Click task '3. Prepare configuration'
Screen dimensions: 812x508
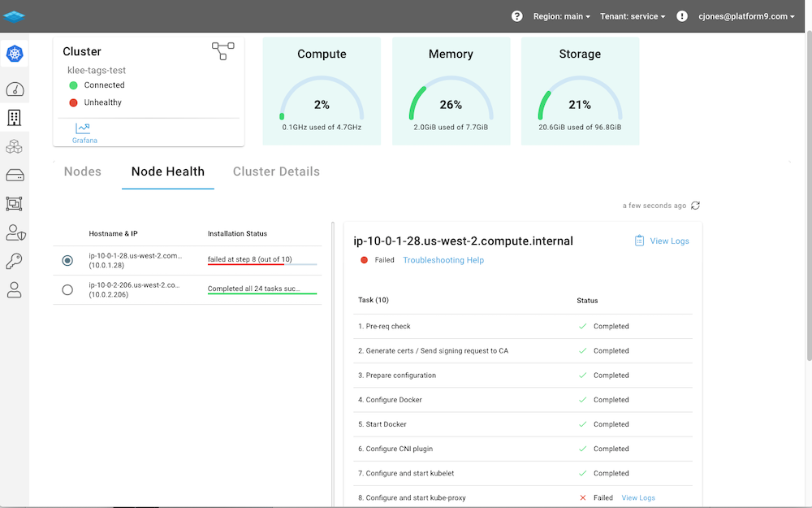(x=397, y=376)
